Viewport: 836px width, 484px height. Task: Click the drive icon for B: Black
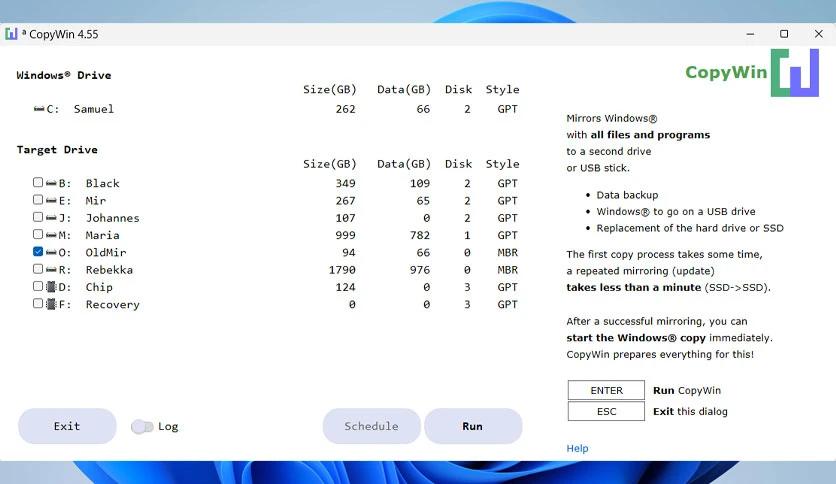point(51,183)
